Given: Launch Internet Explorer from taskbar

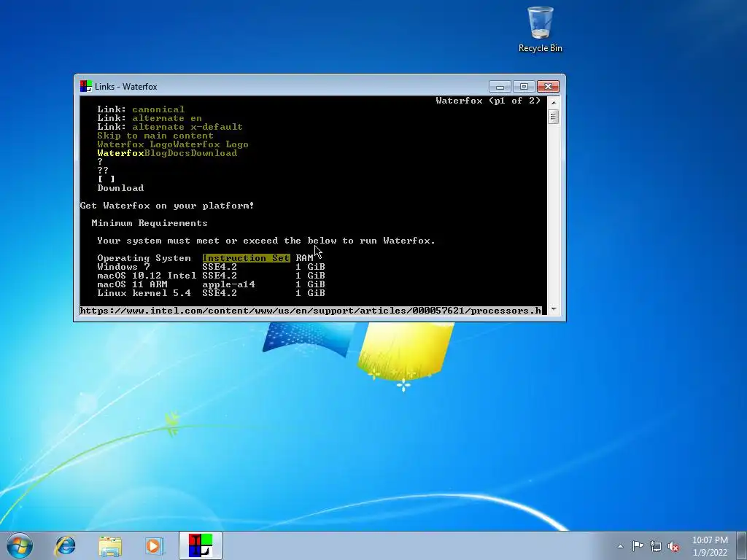Looking at the screenshot, I should (65, 545).
